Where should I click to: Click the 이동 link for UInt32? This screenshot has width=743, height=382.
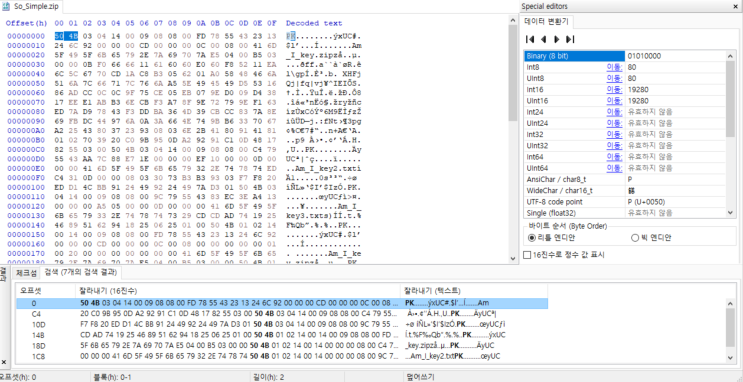pyautogui.click(x=614, y=146)
